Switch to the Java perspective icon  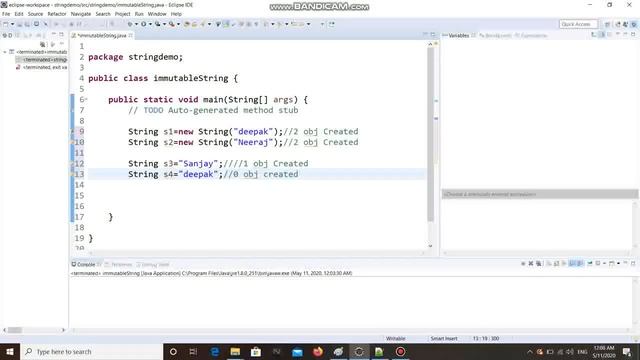[x=625, y=24]
